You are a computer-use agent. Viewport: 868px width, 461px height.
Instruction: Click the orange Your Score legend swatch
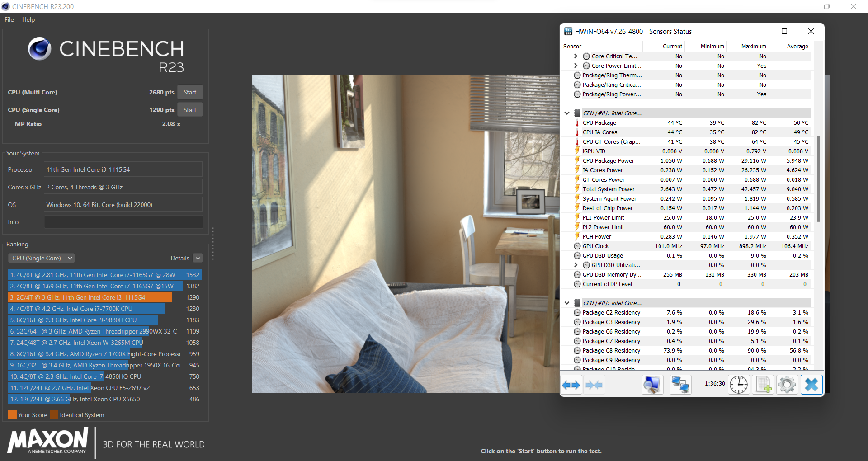click(x=12, y=414)
